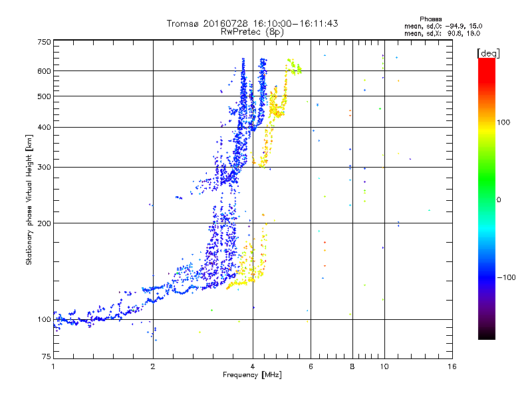Click the 'Phases' header text
532x399 pixels.
click(x=430, y=19)
